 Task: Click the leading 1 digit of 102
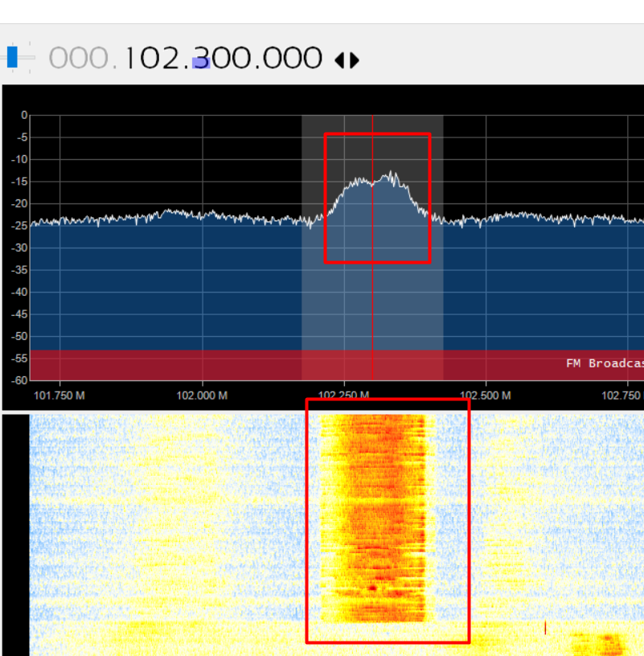130,57
